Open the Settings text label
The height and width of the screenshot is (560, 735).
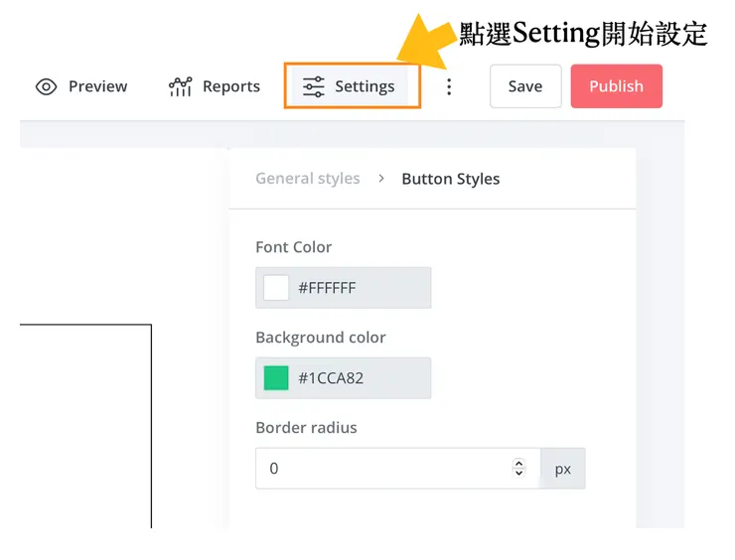365,86
